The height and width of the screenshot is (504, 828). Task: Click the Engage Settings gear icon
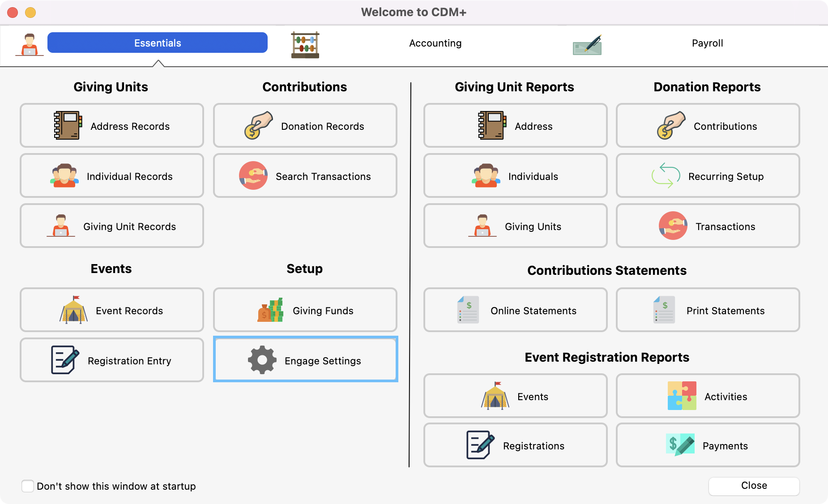[x=262, y=360]
